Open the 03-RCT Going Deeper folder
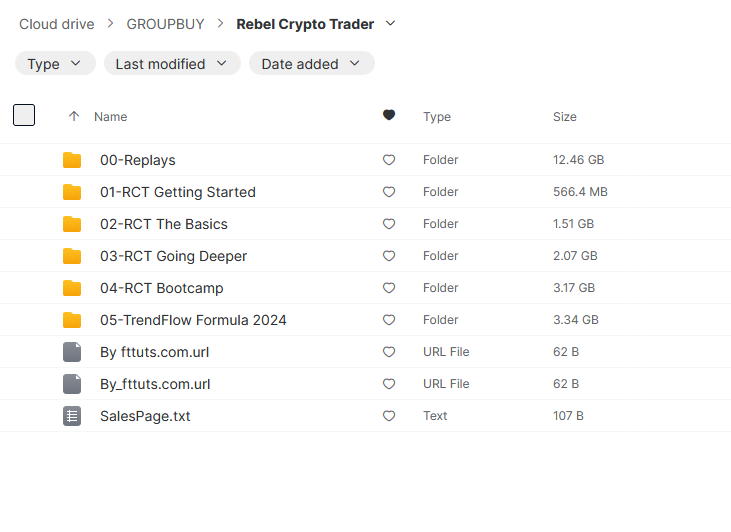This screenshot has width=731, height=532. (x=173, y=256)
